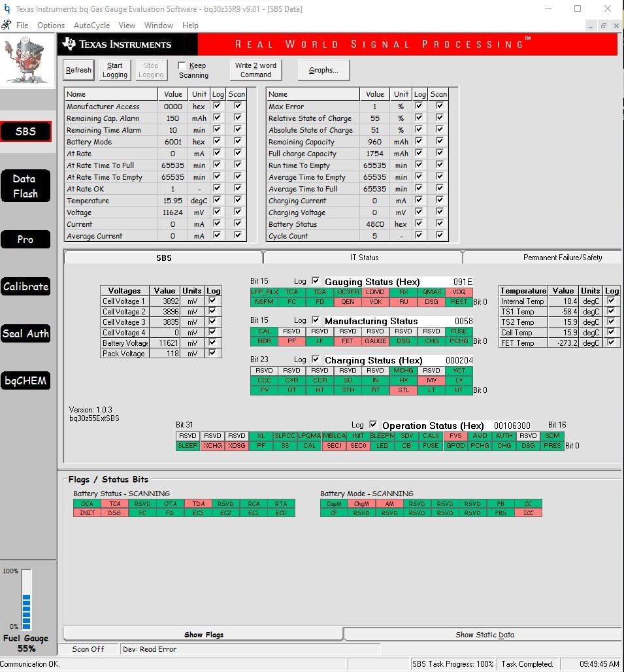Toggle the Charging Status Log checkbox

coord(316,360)
